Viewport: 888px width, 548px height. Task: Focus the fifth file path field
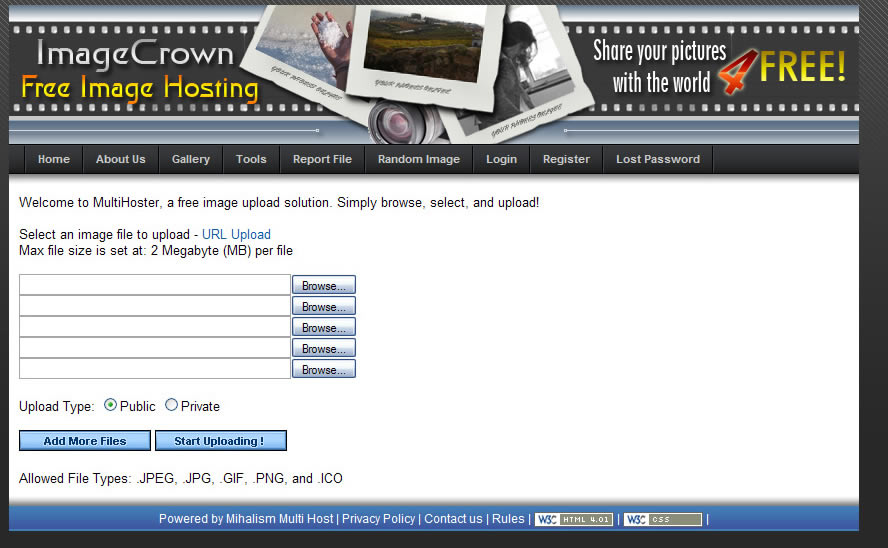click(x=155, y=369)
